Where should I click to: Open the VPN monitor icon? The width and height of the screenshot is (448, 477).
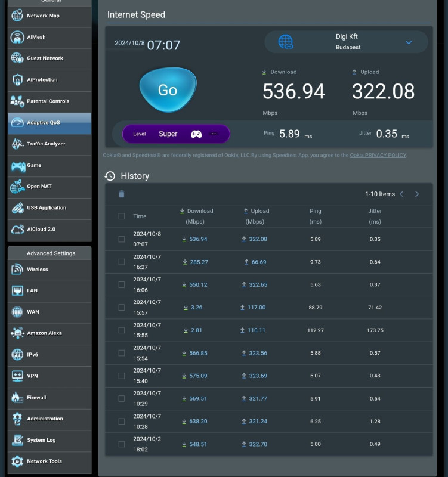(x=17, y=376)
